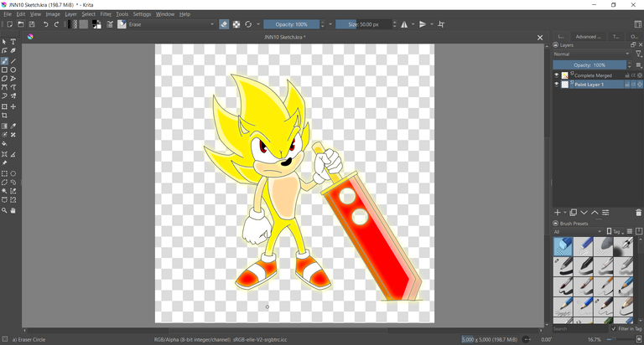Duplicate the selected layer
The image size is (644, 345).
coord(574,213)
